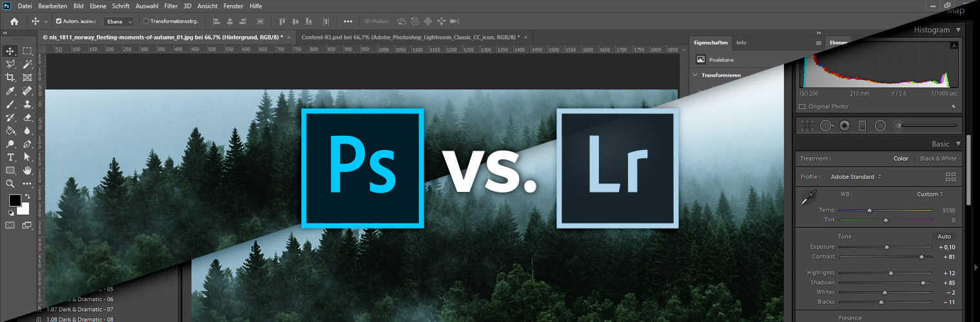Select the Move tool in Photoshop toolbar
The height and width of the screenshot is (322, 980).
tap(10, 51)
